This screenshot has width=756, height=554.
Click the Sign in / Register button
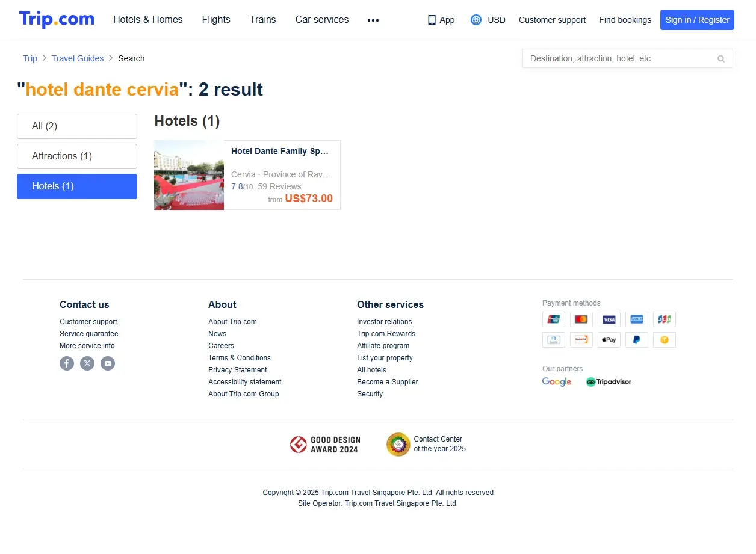697,20
